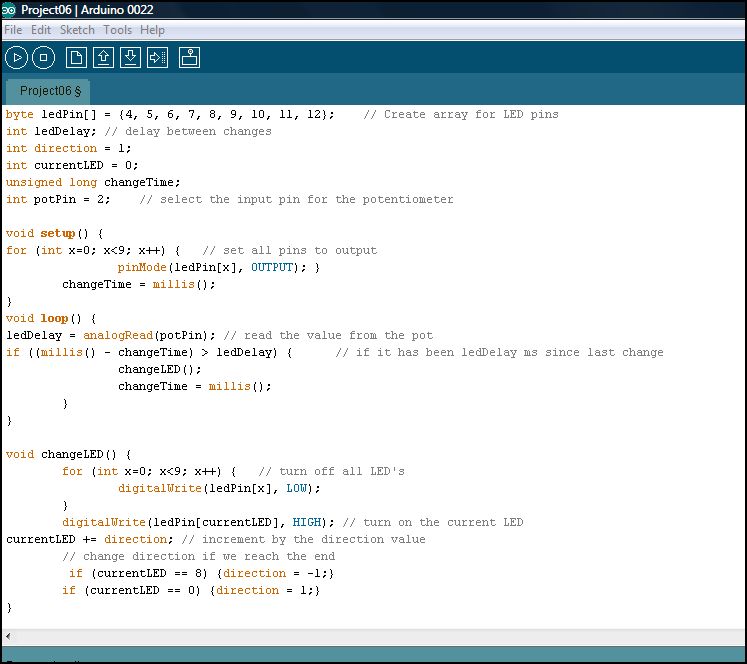Image resolution: width=747 pixels, height=664 pixels.
Task: Open the Sketch menu
Action: pos(77,30)
